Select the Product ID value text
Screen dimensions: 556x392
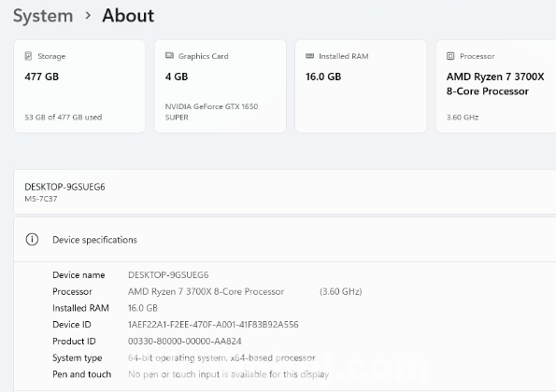point(184,341)
